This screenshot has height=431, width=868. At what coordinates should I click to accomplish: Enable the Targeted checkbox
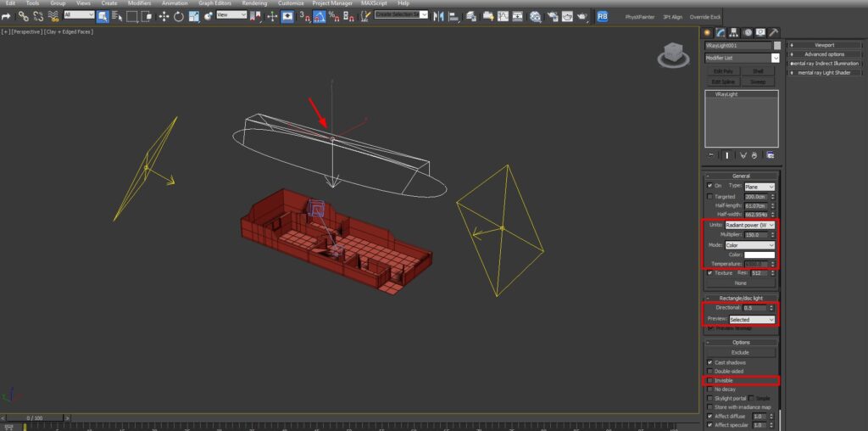709,197
